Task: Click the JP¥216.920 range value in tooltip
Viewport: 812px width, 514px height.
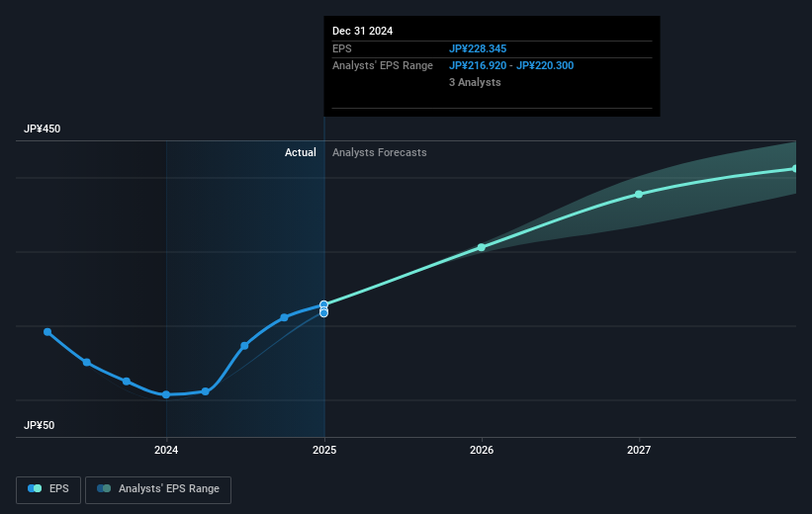Action: coord(478,66)
